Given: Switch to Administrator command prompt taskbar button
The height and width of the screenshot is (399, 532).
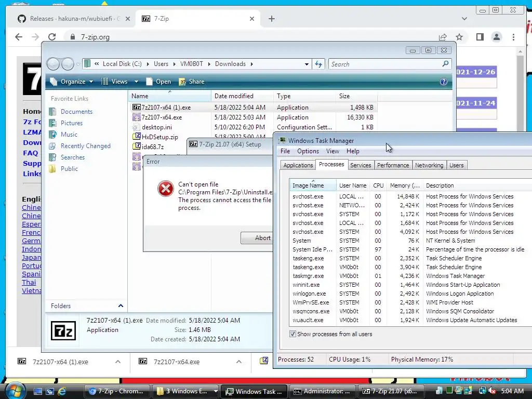Looking at the screenshot, I should coord(322,391).
